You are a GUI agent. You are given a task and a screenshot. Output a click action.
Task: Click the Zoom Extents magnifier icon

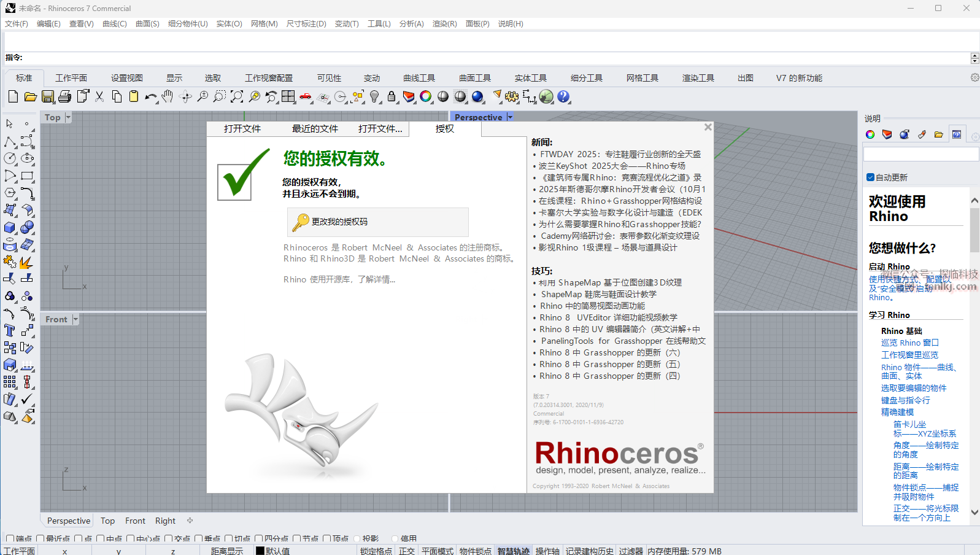pyautogui.click(x=237, y=97)
